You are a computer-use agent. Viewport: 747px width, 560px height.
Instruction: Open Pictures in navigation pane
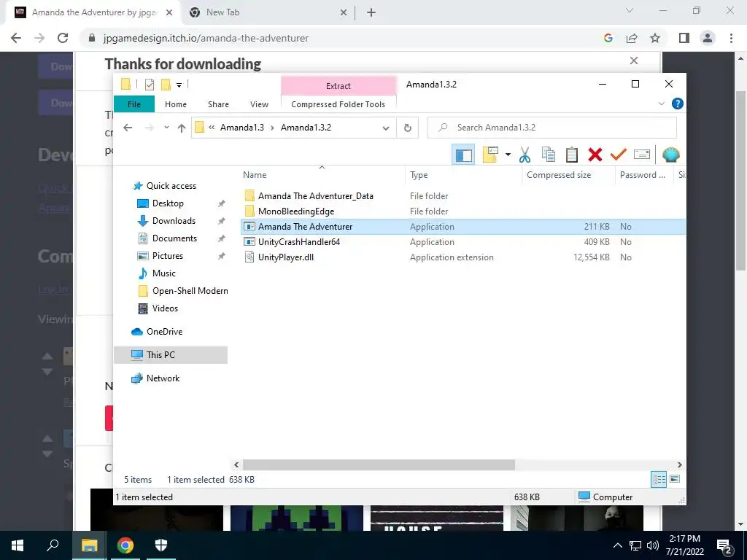[168, 256]
